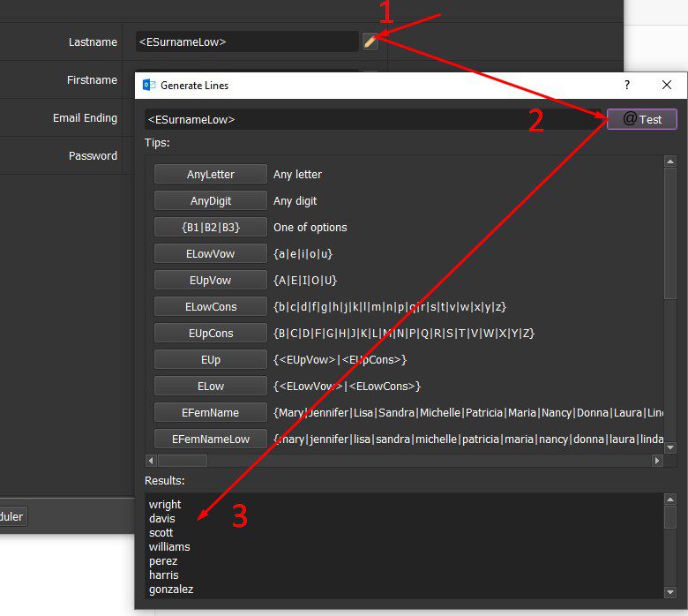Insert the AnyDigit tip
688x616 pixels.
(211, 200)
